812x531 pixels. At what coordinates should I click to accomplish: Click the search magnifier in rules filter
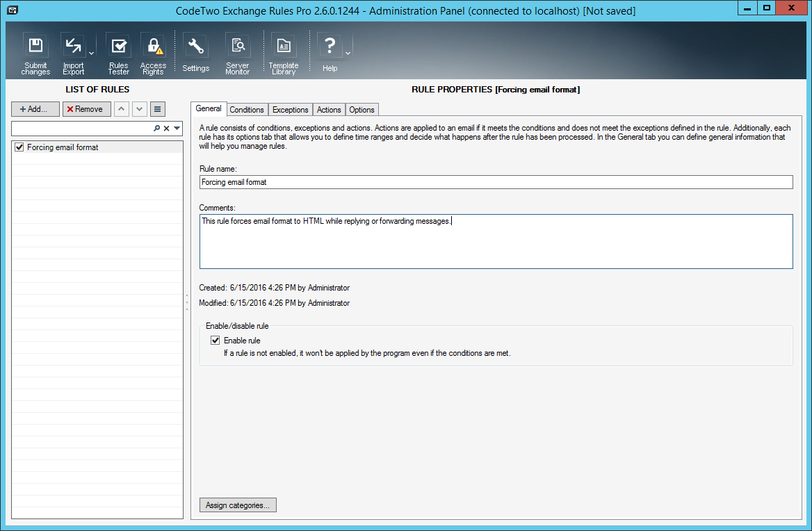(156, 129)
